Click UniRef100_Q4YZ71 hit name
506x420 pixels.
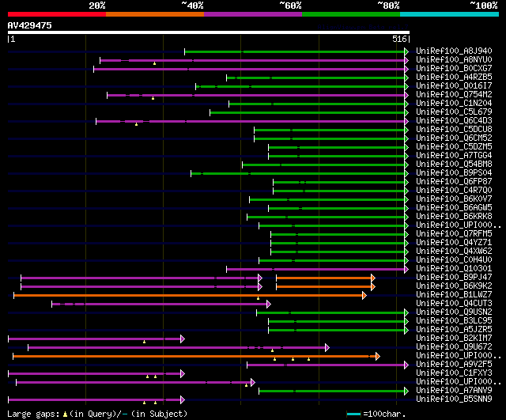(454, 243)
